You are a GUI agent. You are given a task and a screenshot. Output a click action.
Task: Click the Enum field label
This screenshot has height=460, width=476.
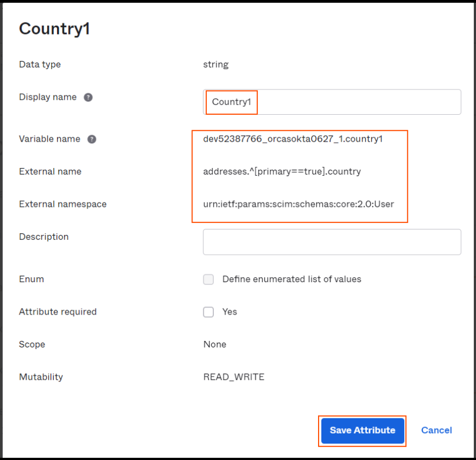coord(31,279)
